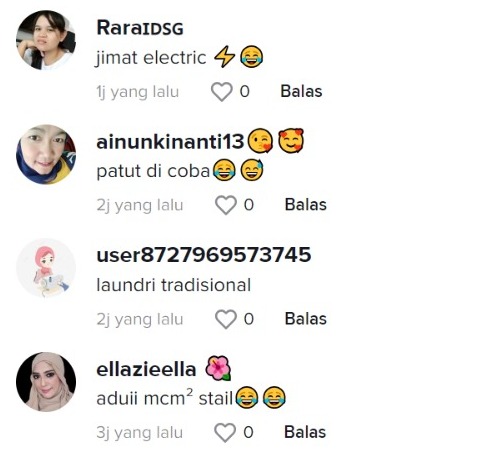Reply to RaraIDSG via Balas
This screenshot has height=453, width=494.
point(301,91)
